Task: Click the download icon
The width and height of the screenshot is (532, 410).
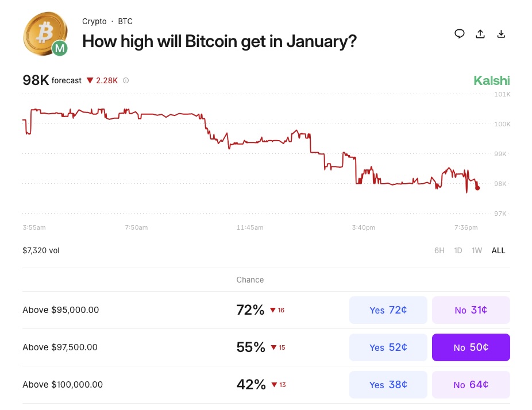Action: point(501,34)
